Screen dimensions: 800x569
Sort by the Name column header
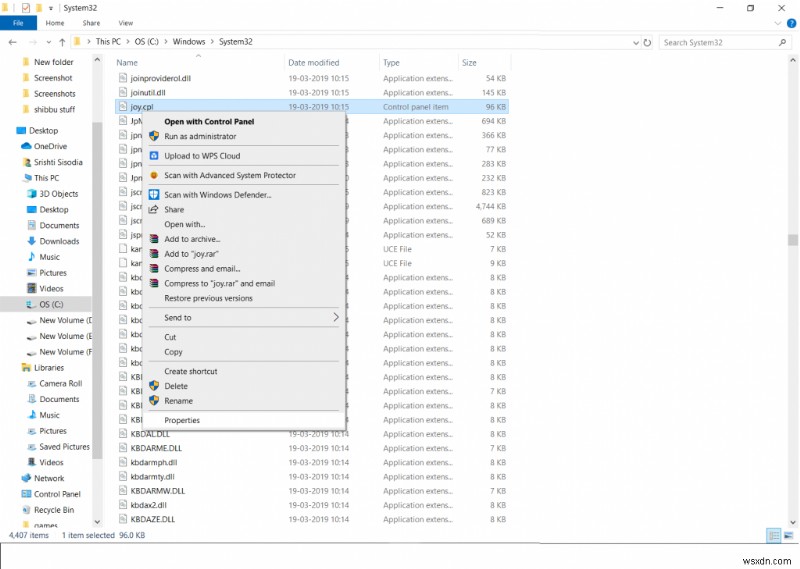[127, 63]
